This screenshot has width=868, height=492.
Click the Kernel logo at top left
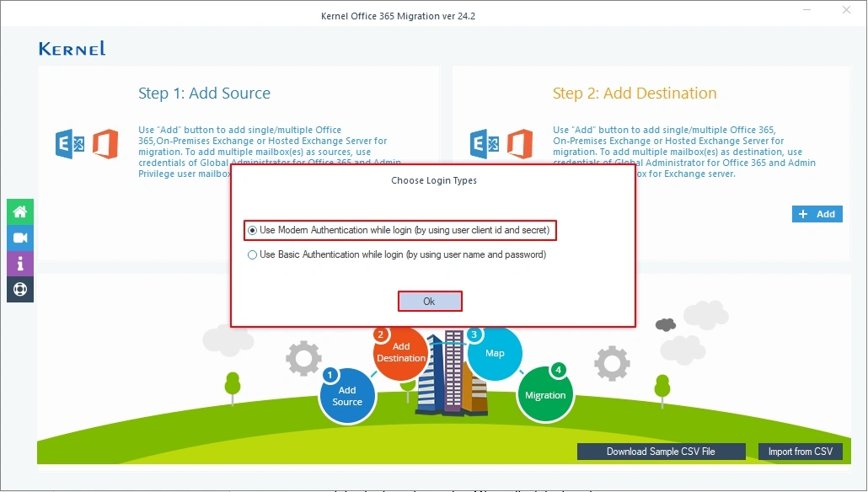coord(72,49)
